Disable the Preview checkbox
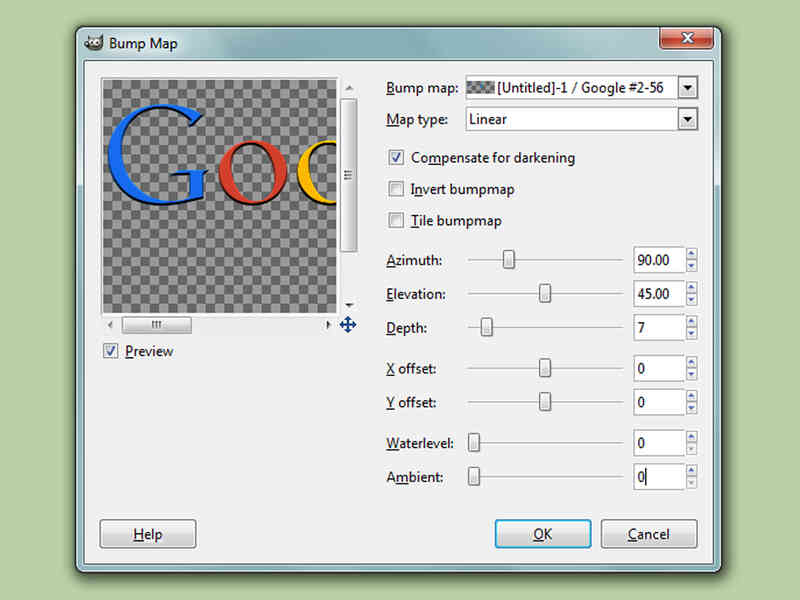The width and height of the screenshot is (800, 600). click(x=110, y=351)
